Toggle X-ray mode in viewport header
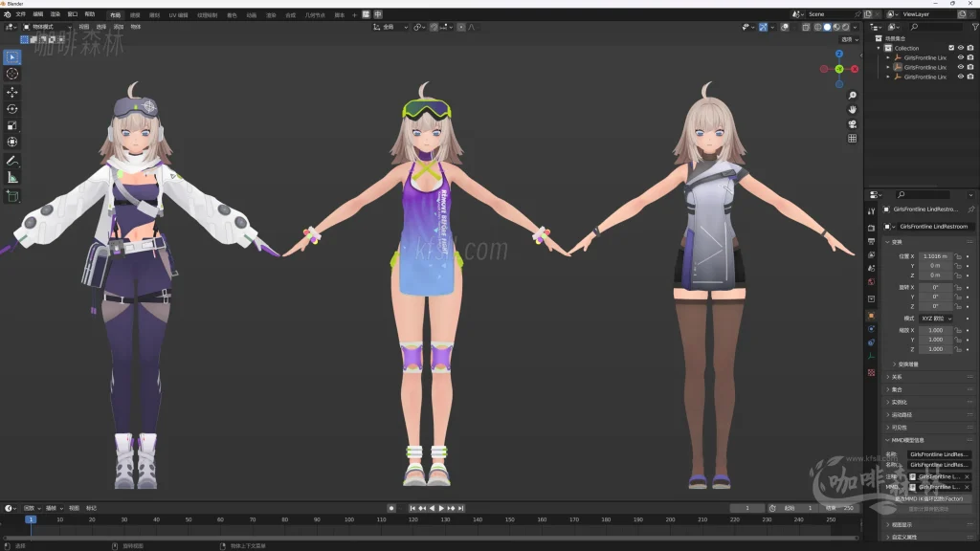 (806, 27)
